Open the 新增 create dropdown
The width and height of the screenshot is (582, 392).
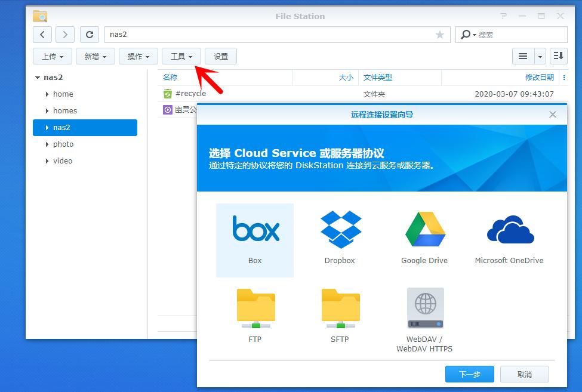(x=96, y=56)
